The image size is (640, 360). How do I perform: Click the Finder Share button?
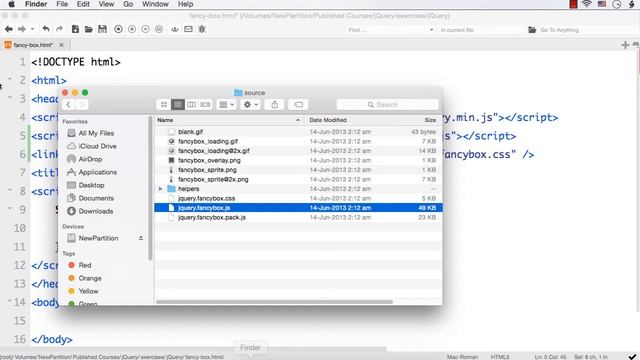click(x=275, y=104)
